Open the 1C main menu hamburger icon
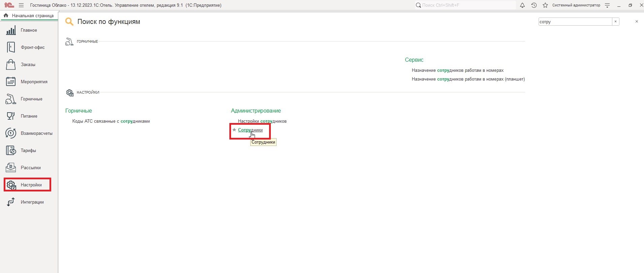 pyautogui.click(x=21, y=5)
